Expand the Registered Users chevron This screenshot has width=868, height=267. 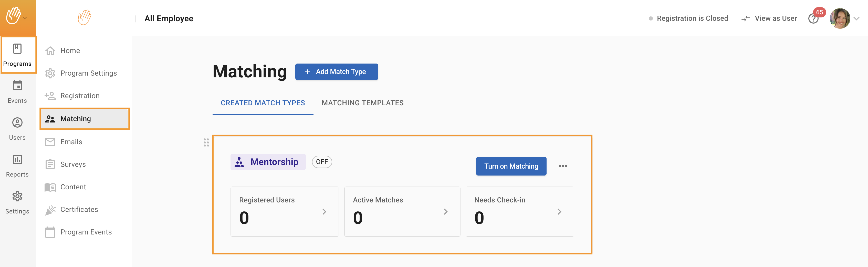[324, 212]
